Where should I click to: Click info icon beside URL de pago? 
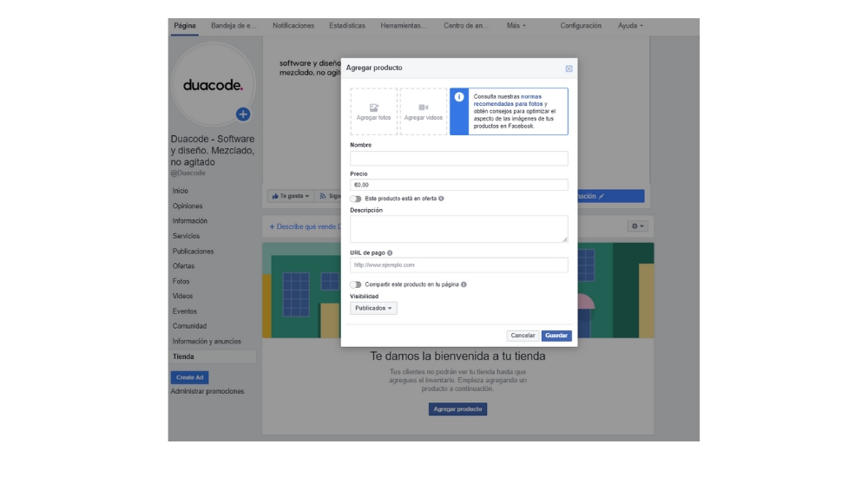click(390, 253)
